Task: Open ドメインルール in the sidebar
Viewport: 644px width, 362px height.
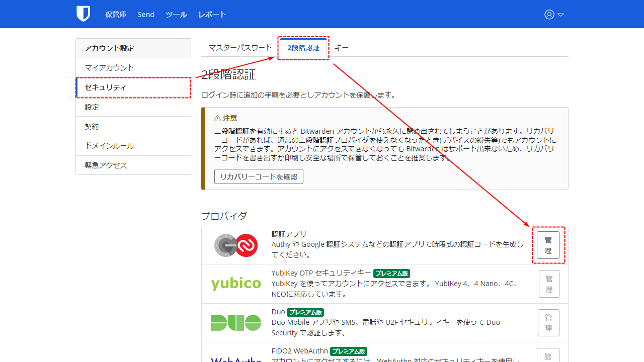Action: tap(133, 146)
